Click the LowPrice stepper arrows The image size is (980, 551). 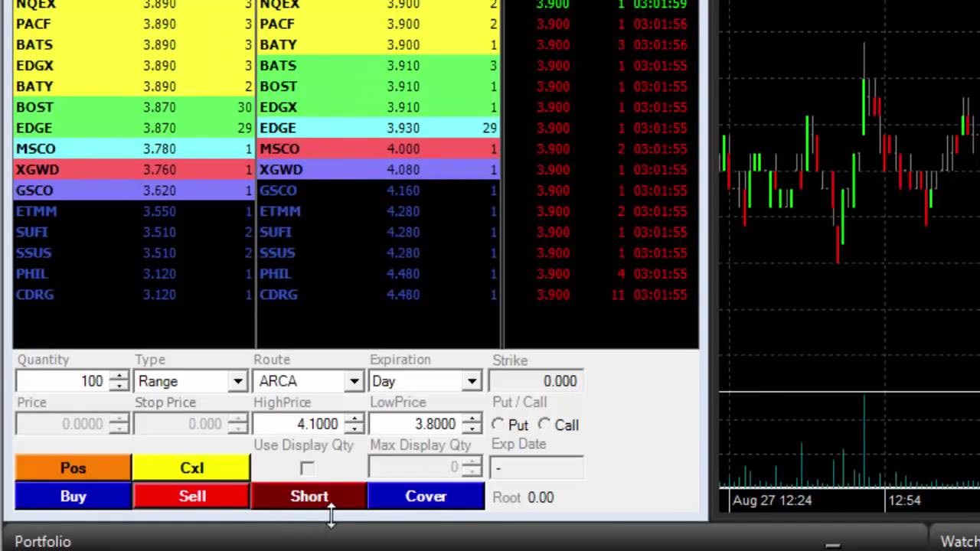tap(472, 424)
